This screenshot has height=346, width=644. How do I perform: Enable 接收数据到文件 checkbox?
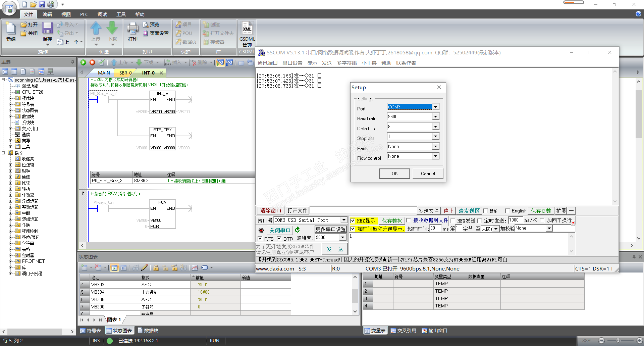[x=409, y=220]
